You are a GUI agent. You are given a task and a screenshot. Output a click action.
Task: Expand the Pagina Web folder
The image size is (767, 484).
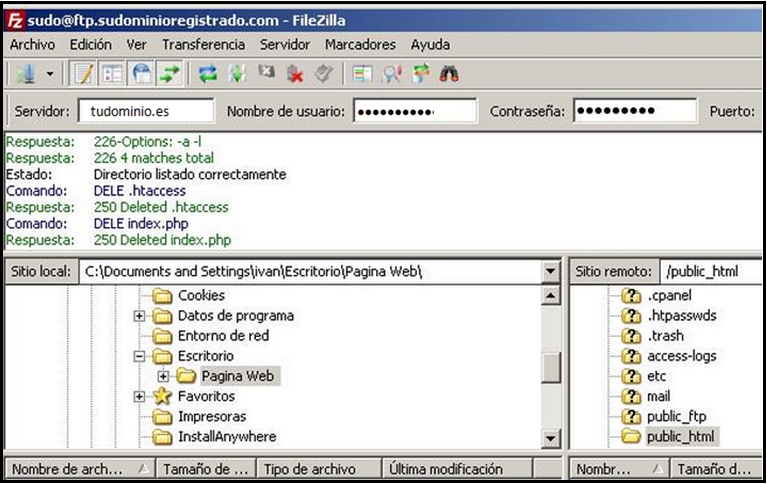click(163, 376)
